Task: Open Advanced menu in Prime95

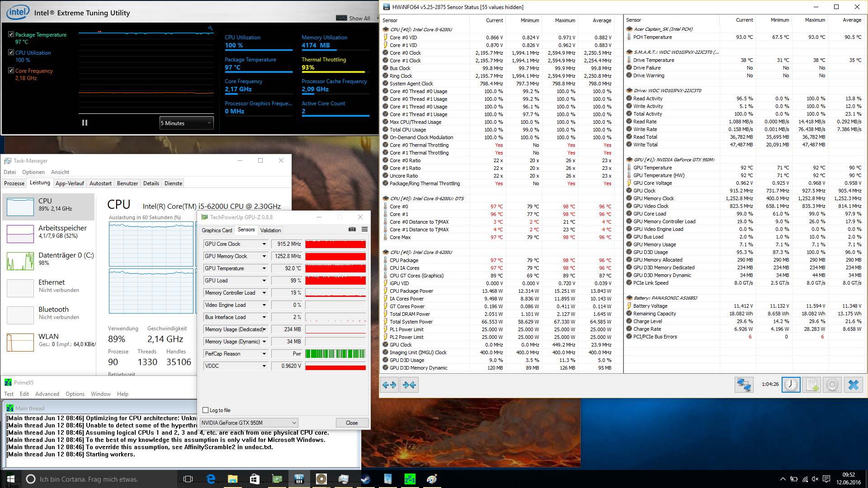Action: coord(47,394)
